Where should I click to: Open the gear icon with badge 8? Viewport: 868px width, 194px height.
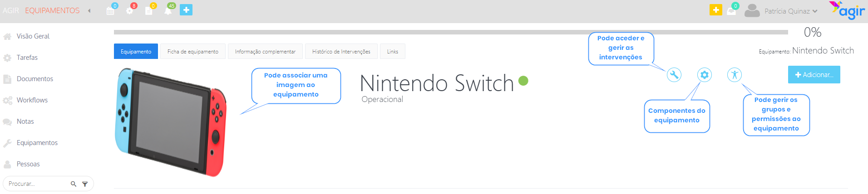129,10
